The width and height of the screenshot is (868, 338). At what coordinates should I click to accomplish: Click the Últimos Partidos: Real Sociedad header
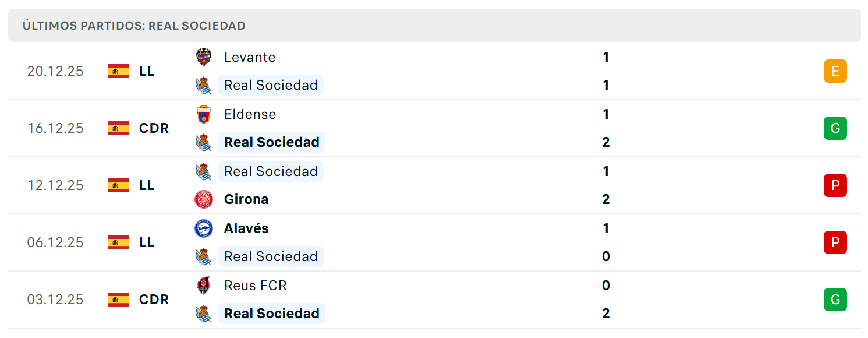click(134, 26)
